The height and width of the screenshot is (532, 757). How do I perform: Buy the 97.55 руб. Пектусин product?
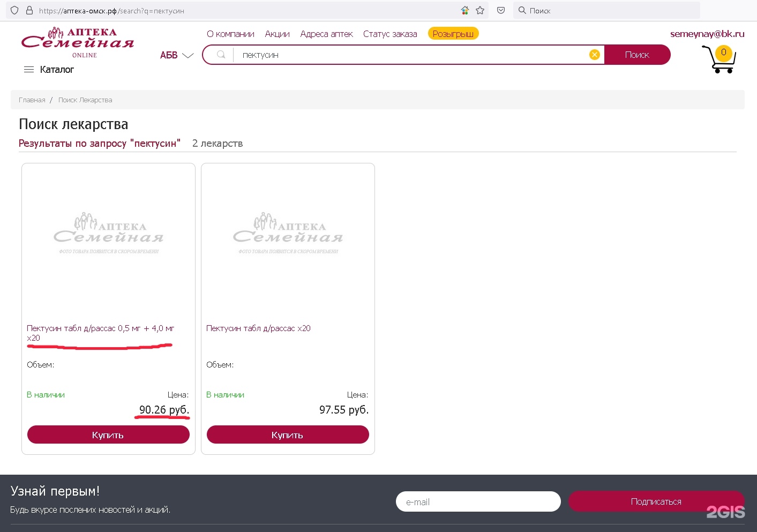tap(288, 434)
